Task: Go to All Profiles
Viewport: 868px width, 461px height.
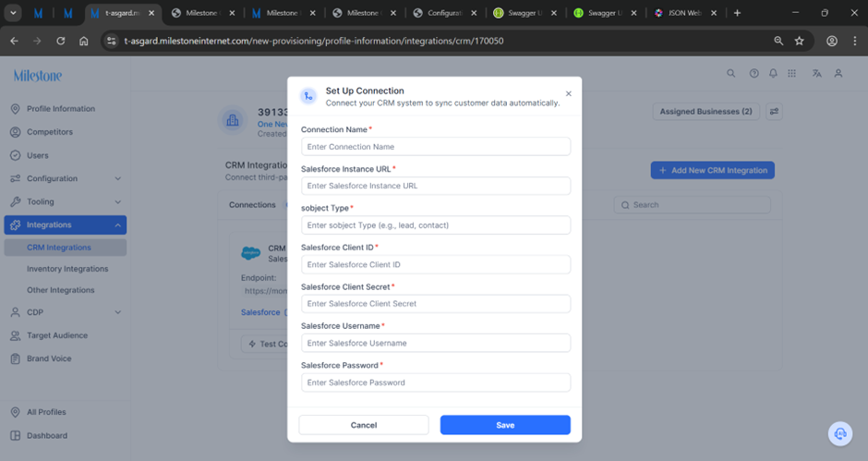Action: (46, 412)
